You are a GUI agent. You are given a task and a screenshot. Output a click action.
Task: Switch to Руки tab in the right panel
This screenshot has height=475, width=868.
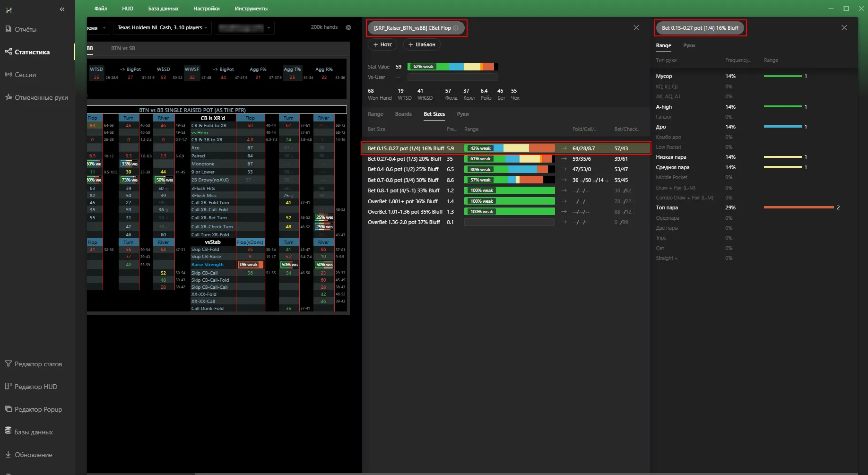[689, 45]
